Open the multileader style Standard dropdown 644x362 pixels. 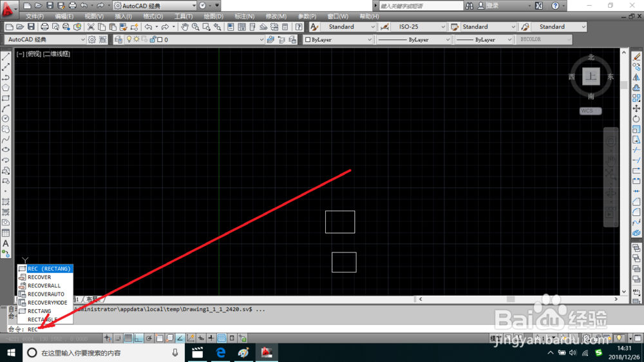(x=558, y=27)
